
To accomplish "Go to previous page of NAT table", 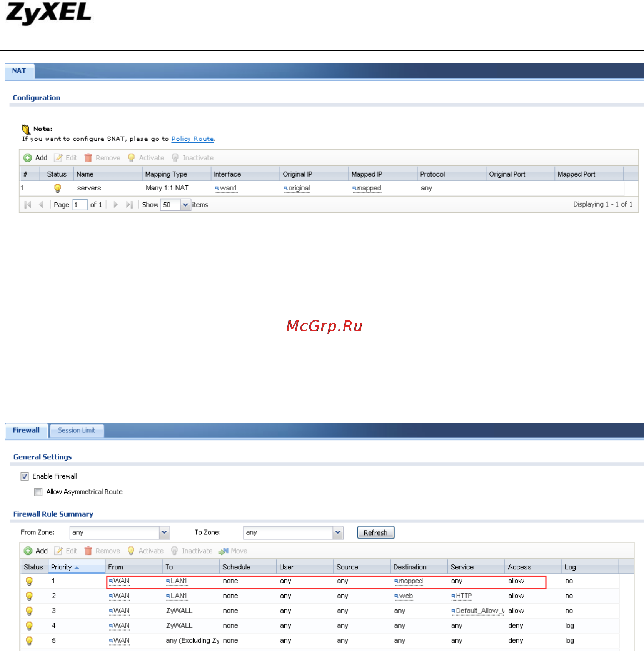I will point(41,205).
